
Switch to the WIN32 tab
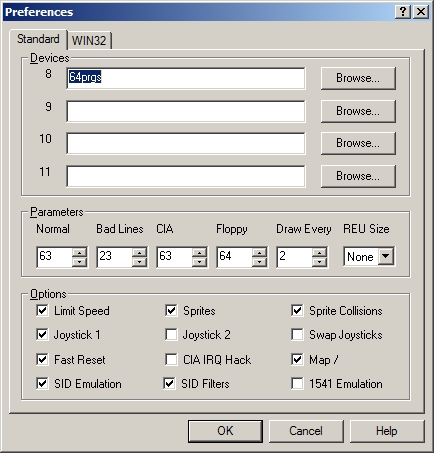pos(89,41)
